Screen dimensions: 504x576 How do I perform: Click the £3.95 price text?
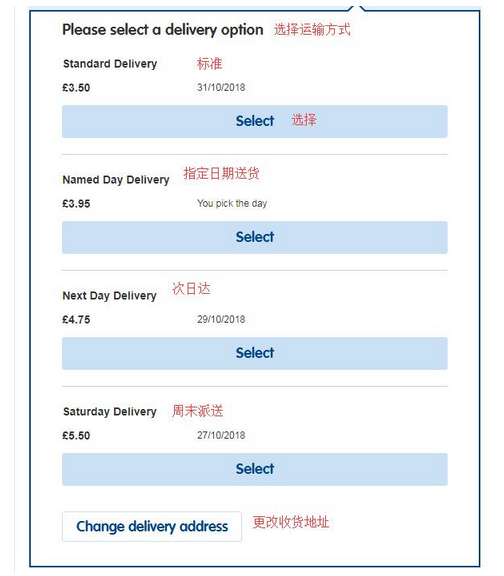pyautogui.click(x=76, y=204)
